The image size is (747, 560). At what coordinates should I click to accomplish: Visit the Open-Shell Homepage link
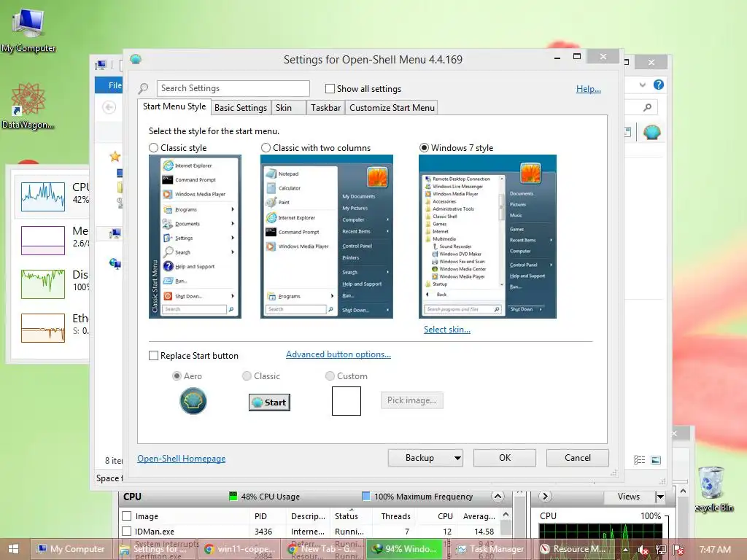182,459
